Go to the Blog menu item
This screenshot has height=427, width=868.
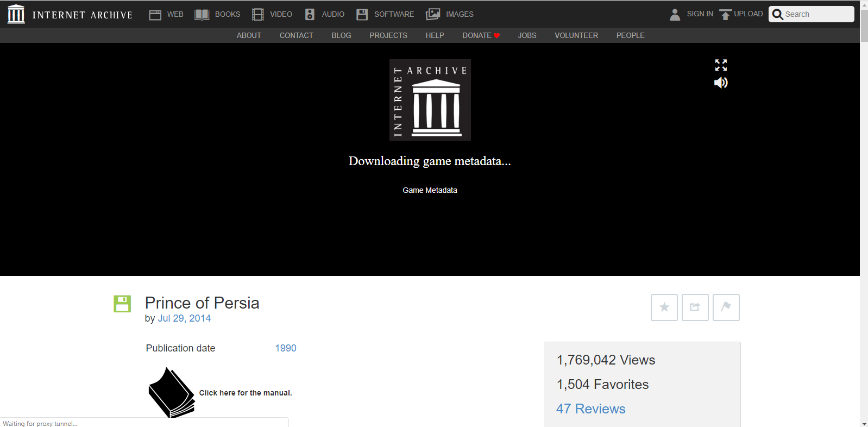point(342,35)
